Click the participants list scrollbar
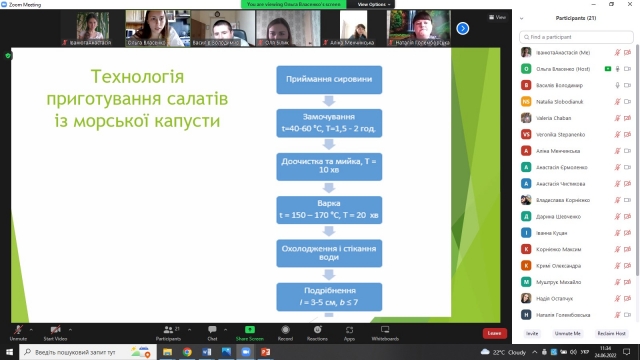 637,161
